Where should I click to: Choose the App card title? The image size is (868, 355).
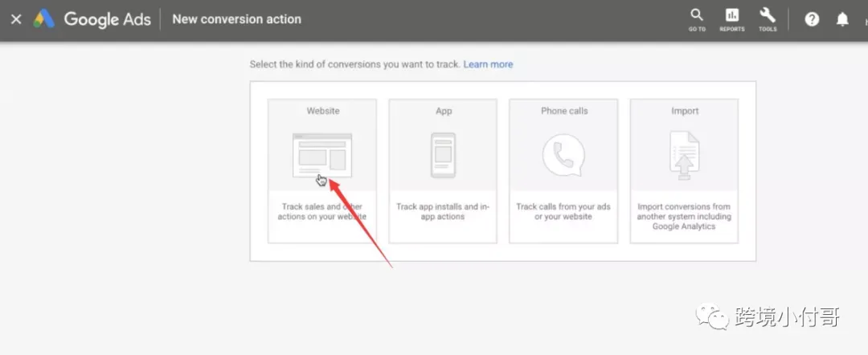(444, 111)
